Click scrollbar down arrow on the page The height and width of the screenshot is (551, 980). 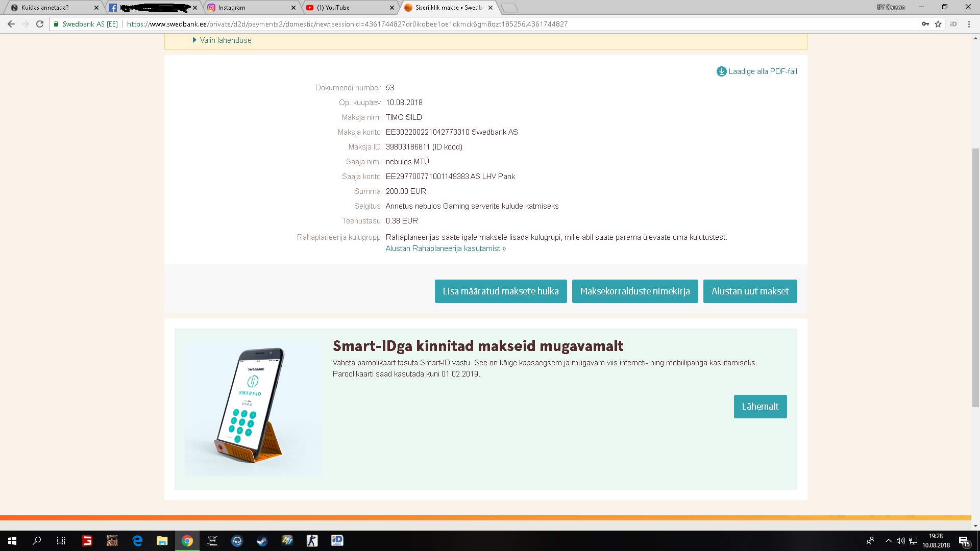(975, 526)
